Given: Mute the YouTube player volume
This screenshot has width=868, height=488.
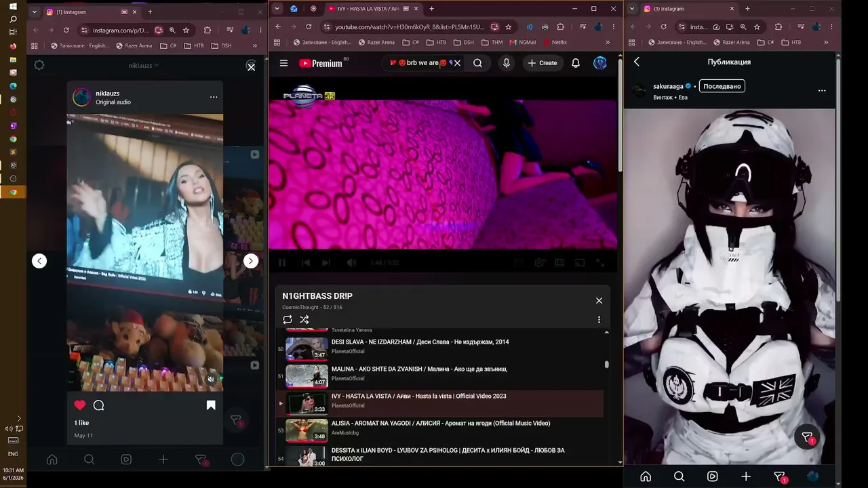Looking at the screenshot, I should (x=351, y=263).
